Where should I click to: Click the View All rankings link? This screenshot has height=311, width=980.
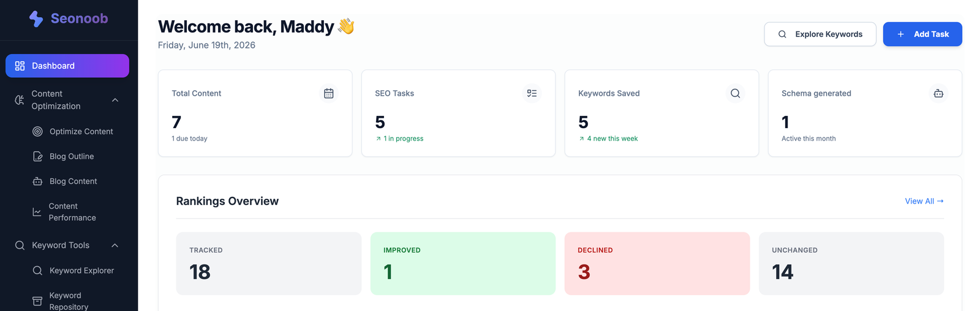click(x=924, y=201)
